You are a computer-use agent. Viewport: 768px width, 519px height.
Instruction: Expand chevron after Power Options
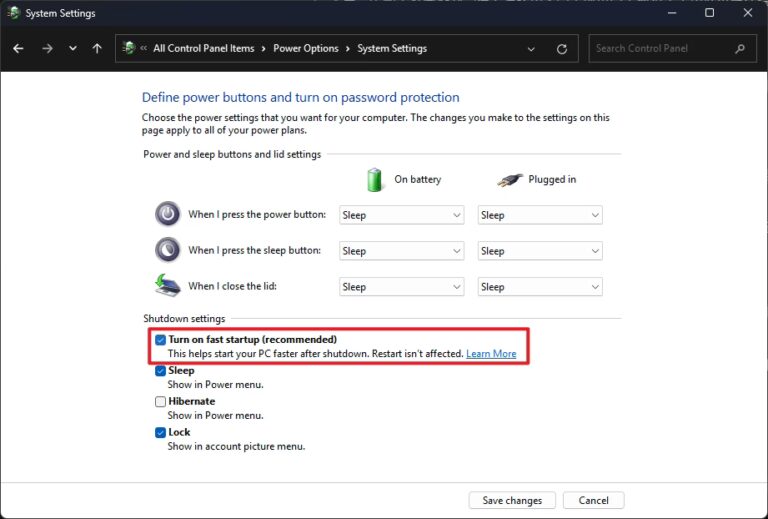[348, 48]
